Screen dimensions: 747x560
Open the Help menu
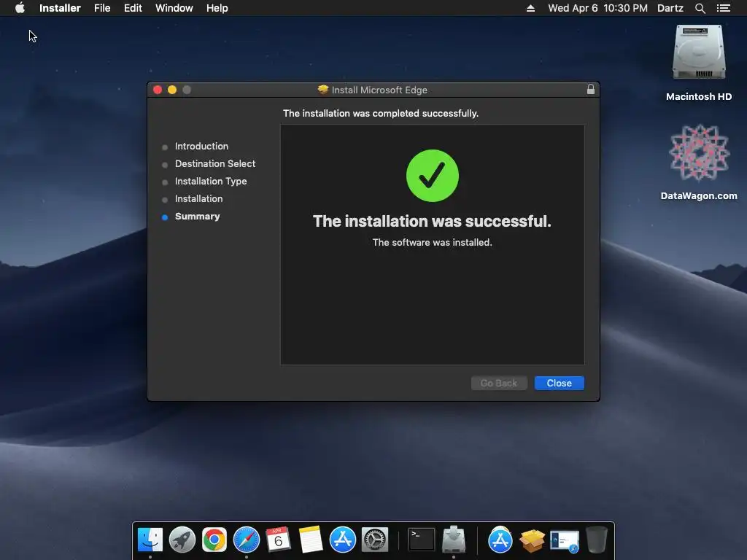pyautogui.click(x=217, y=8)
